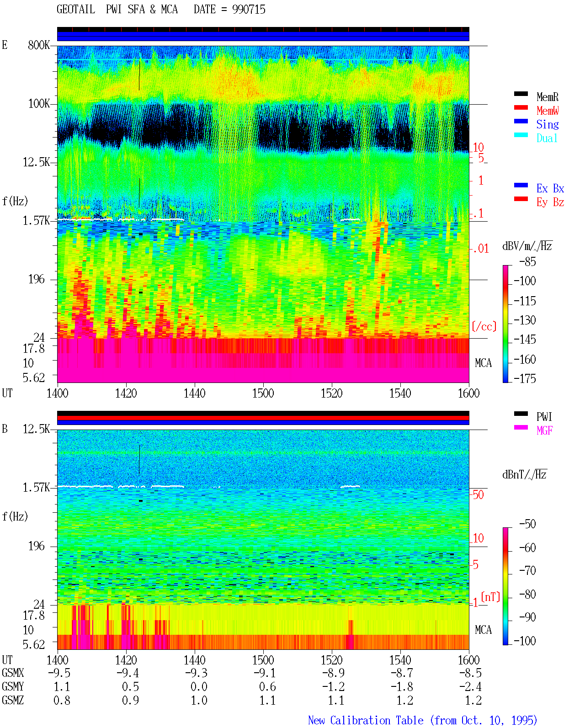
Task: Click the GSMX value -9.3
Action: coord(196,673)
